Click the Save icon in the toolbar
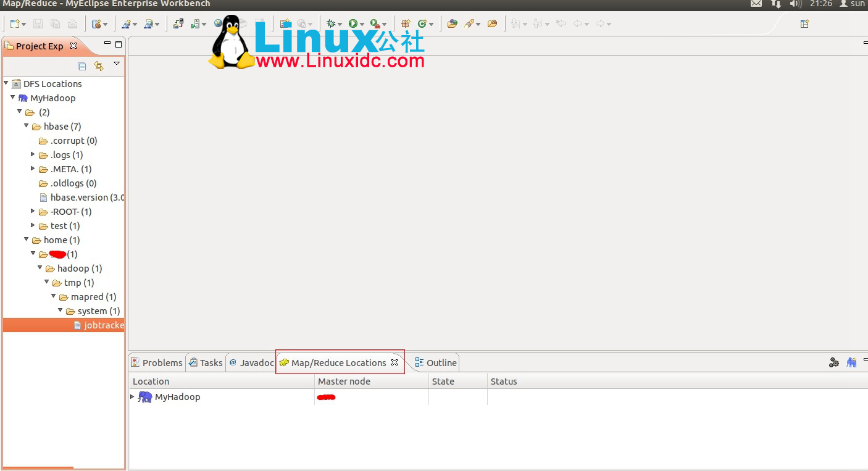Image resolution: width=868 pixels, height=471 pixels. (x=38, y=23)
